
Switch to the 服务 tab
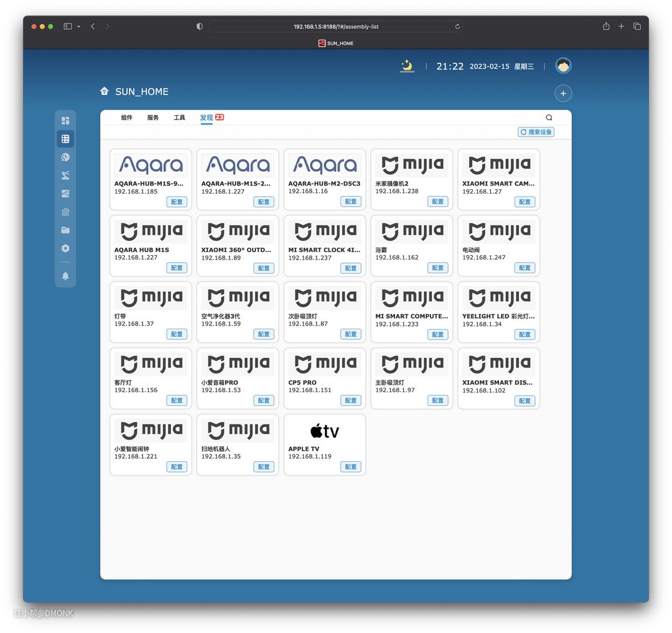pos(153,118)
